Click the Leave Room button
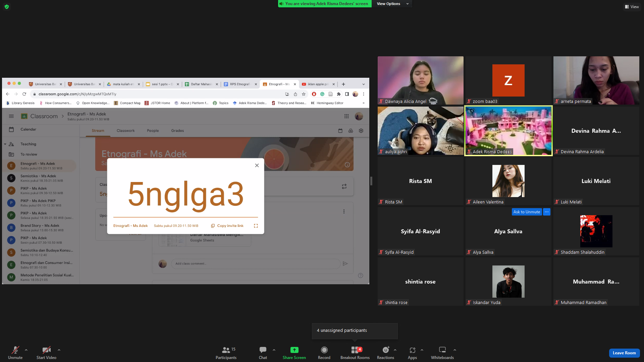 [624, 353]
